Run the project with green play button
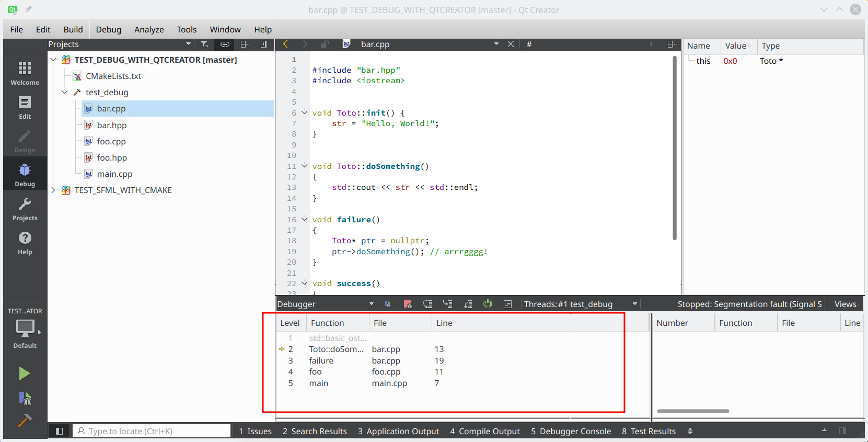 click(25, 373)
